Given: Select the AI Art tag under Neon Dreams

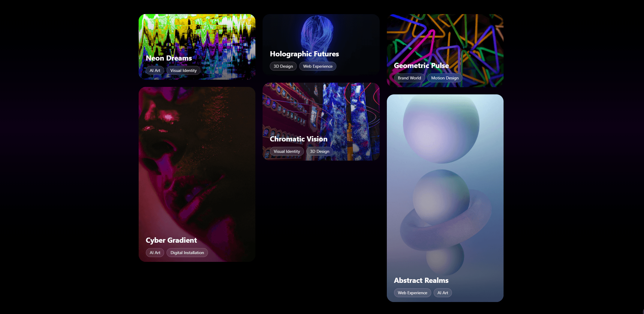Looking at the screenshot, I should [155, 70].
